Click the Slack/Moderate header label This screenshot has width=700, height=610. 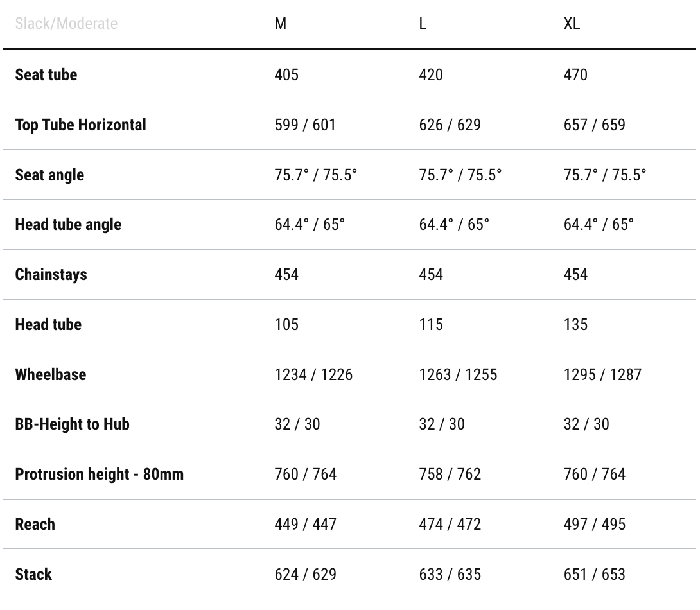pyautogui.click(x=66, y=24)
